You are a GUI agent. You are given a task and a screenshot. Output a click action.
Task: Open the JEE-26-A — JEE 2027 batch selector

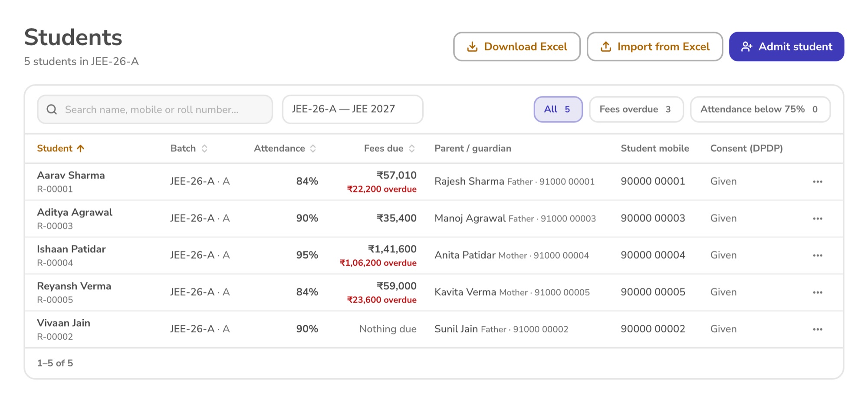pos(352,109)
